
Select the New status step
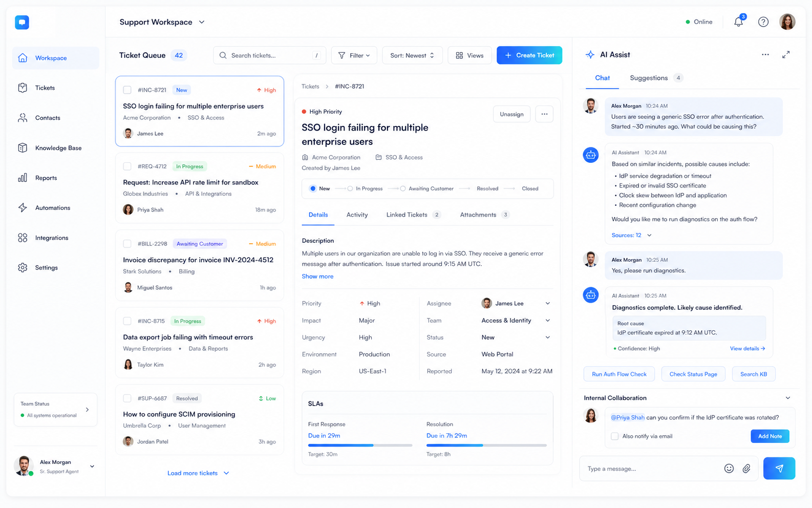tap(319, 188)
